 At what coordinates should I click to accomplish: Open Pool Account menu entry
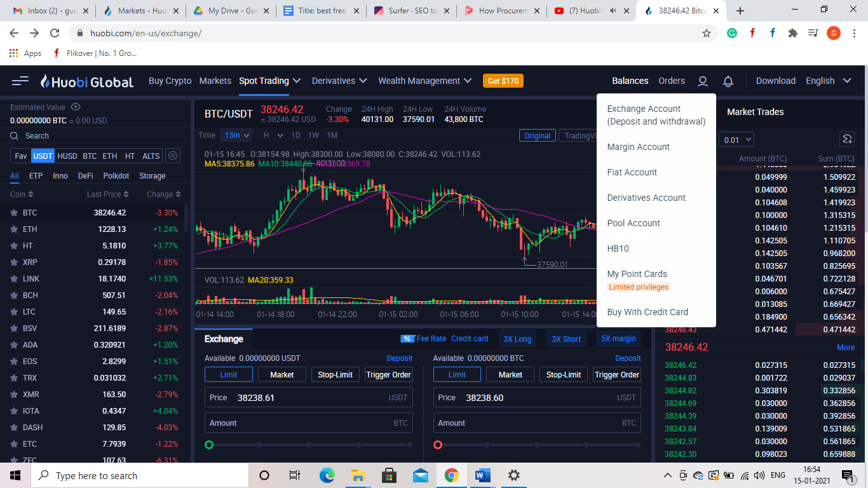pyautogui.click(x=634, y=223)
